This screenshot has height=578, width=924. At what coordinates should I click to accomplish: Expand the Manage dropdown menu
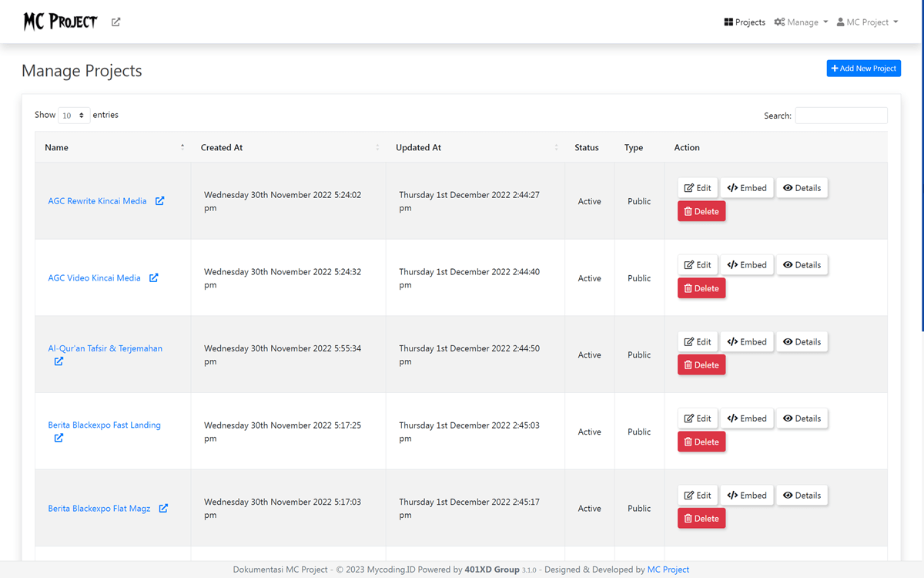pos(800,22)
